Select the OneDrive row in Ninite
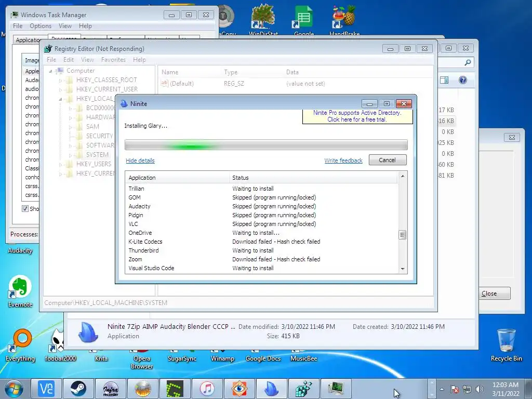 262,233
